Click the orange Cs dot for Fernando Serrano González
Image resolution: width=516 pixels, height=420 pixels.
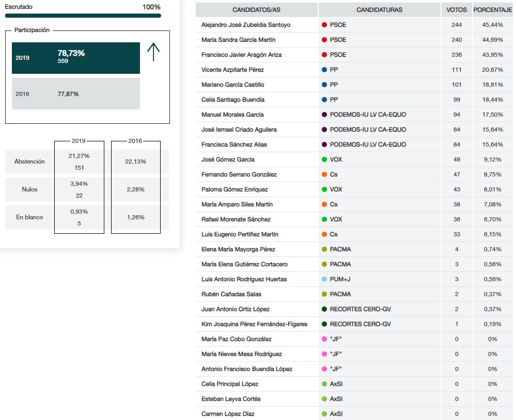click(x=324, y=174)
